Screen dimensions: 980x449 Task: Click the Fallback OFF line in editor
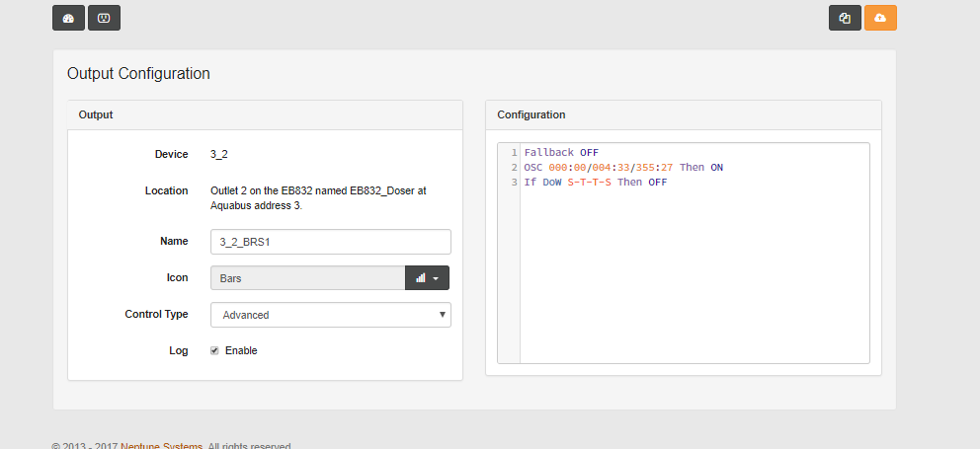coord(561,152)
